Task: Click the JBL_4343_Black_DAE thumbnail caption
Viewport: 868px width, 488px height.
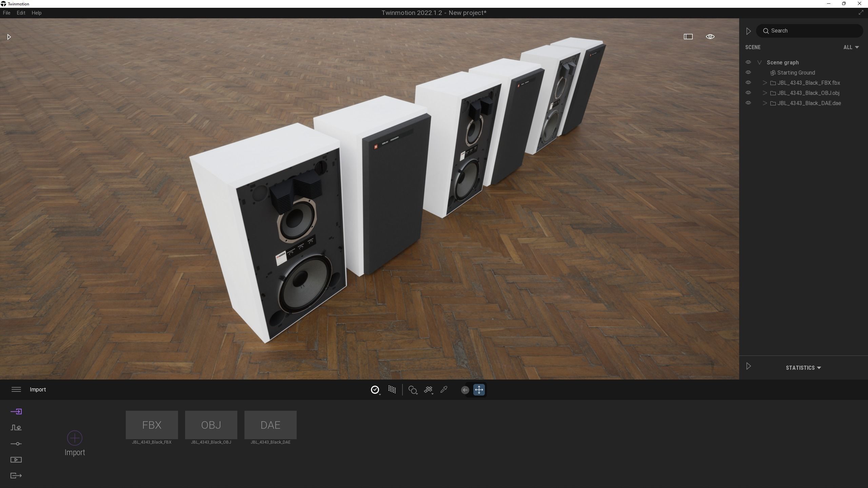Action: (x=270, y=442)
